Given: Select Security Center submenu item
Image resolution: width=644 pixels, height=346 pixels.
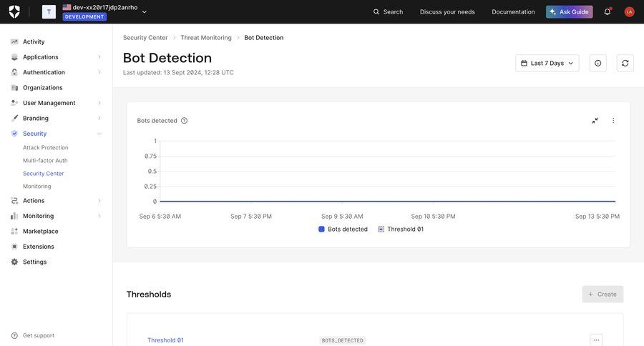Looking at the screenshot, I should 44,174.
